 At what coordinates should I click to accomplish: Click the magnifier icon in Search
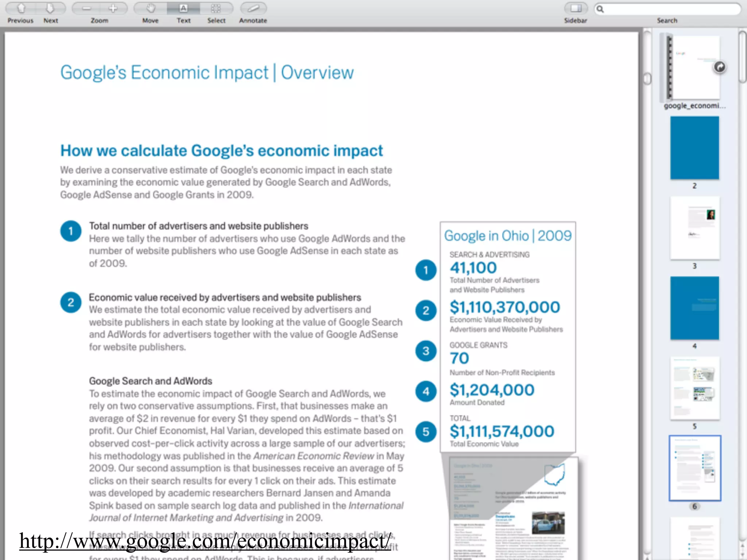(600, 9)
